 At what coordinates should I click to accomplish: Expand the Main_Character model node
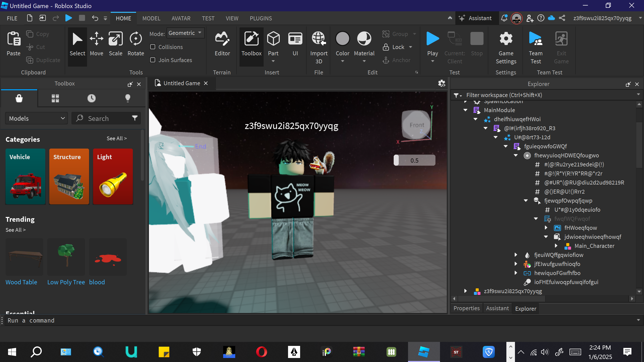click(556, 246)
